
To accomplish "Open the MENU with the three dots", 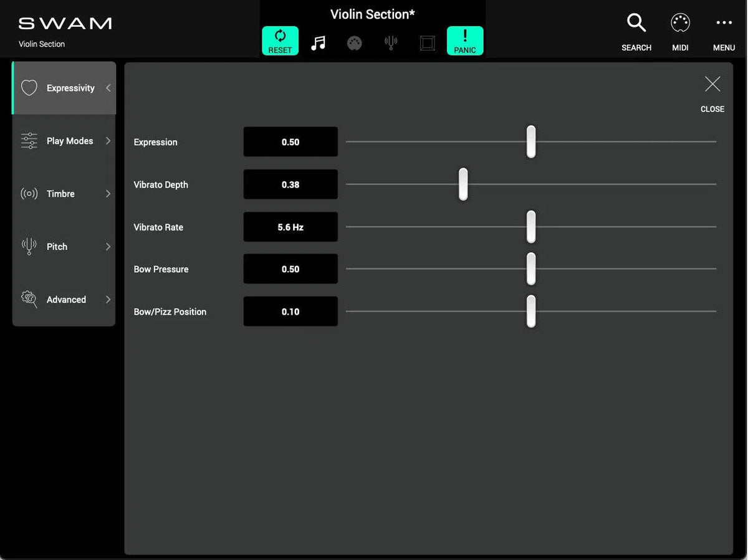I will [x=724, y=22].
